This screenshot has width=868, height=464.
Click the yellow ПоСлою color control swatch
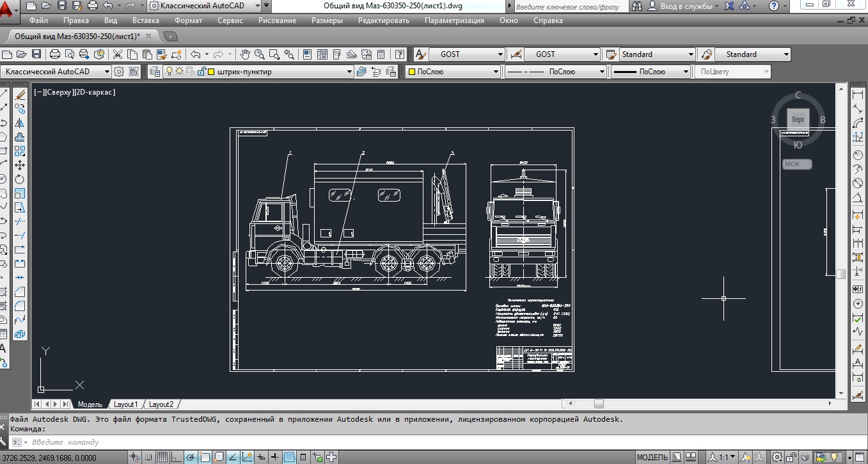click(411, 72)
